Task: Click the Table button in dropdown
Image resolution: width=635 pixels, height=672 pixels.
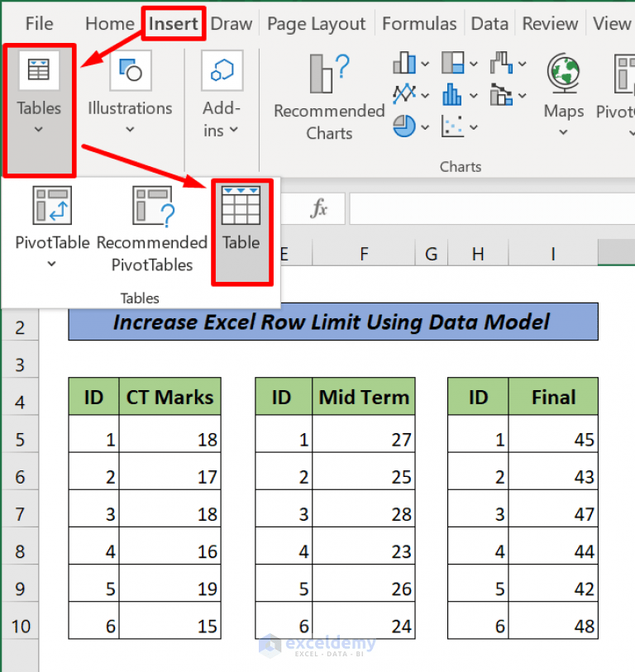Action: click(x=241, y=232)
